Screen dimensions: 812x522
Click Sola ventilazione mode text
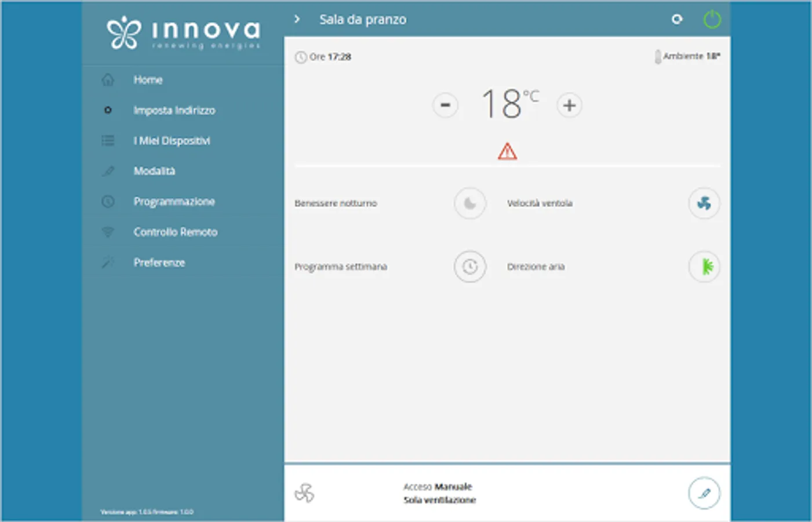pos(439,500)
